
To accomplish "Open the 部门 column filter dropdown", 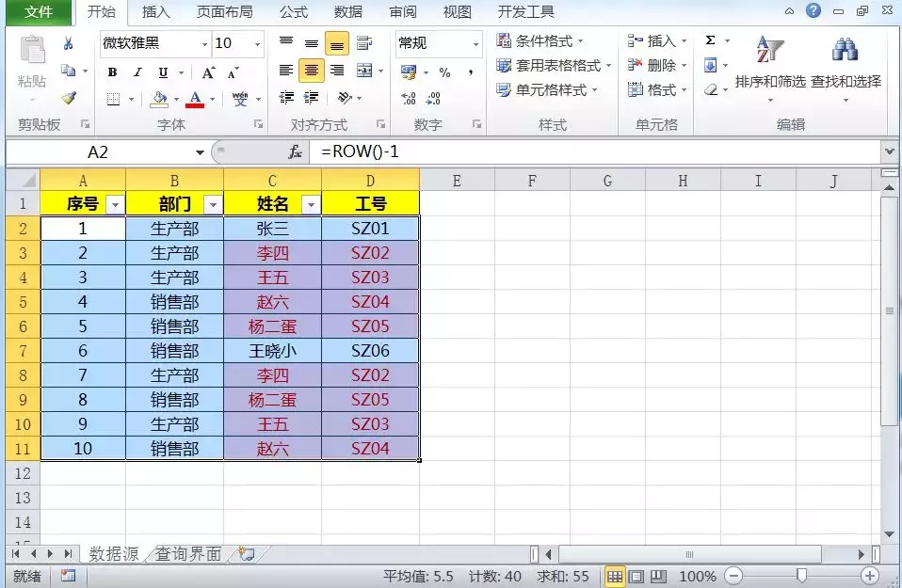I will point(214,204).
